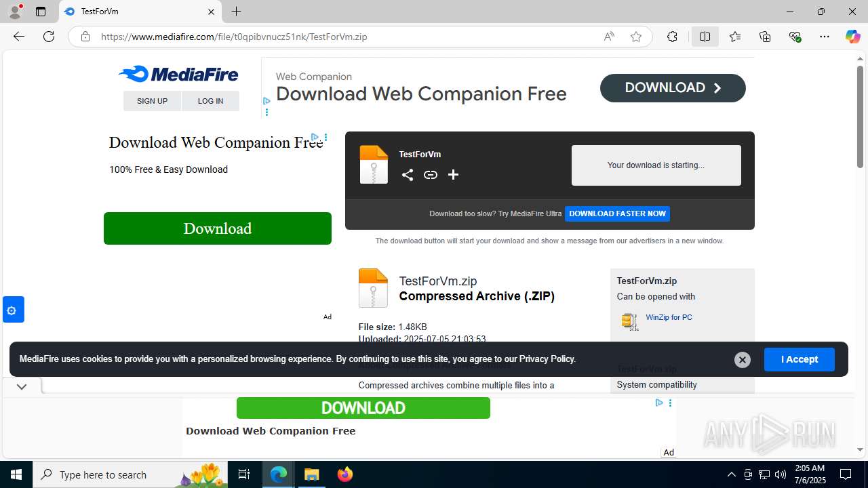Click the WinZip application icon

pos(630,321)
